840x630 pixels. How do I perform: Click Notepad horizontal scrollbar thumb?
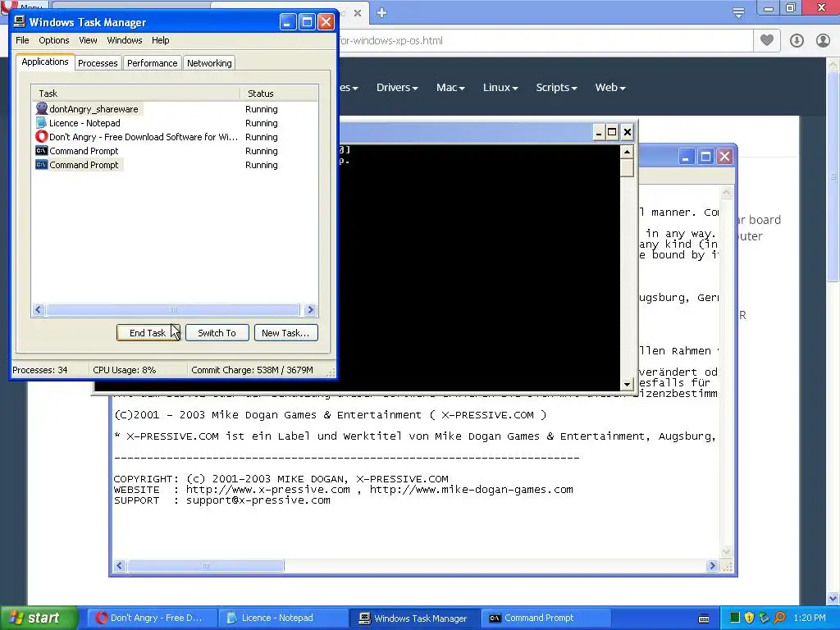point(206,566)
